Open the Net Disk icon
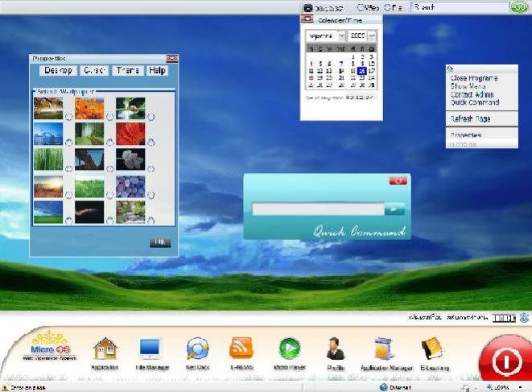This screenshot has width=532, height=392. click(x=197, y=349)
